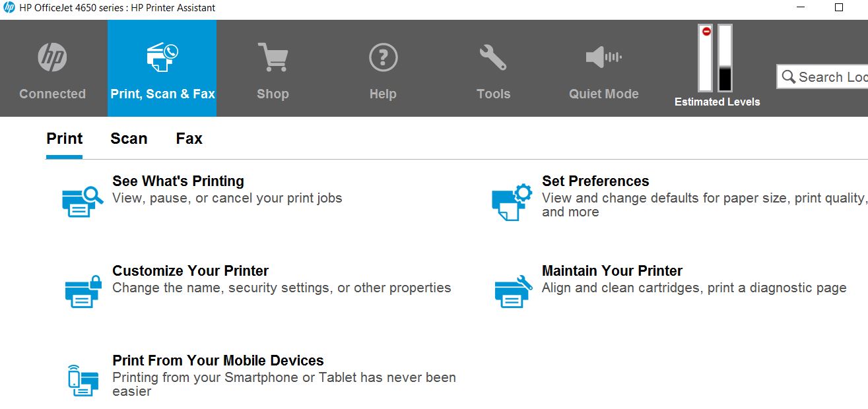Screen dimensions: 868x409
Task: Click into the Search box field
Action: pos(822,77)
